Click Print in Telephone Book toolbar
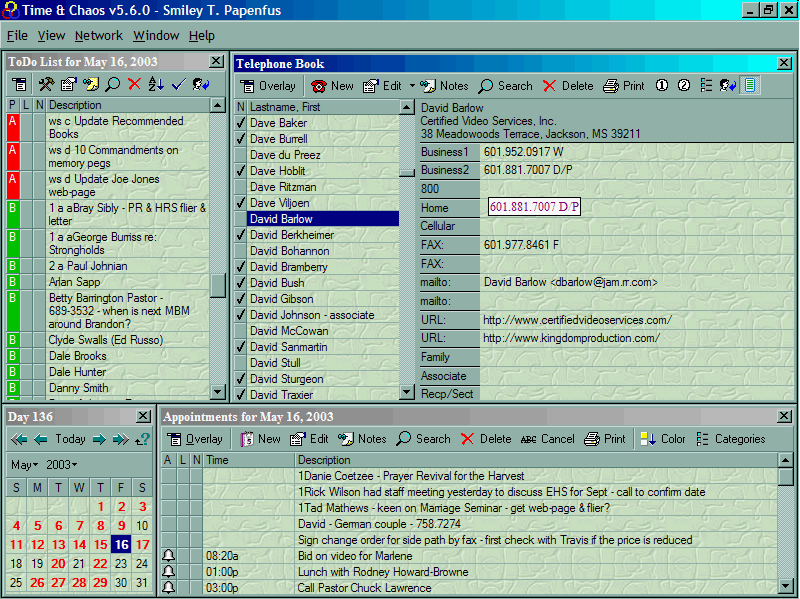 (623, 86)
